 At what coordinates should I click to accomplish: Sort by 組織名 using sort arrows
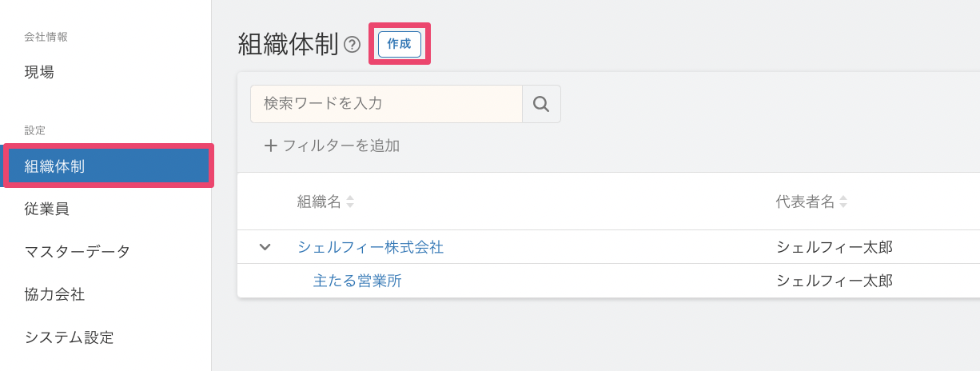pos(349,202)
